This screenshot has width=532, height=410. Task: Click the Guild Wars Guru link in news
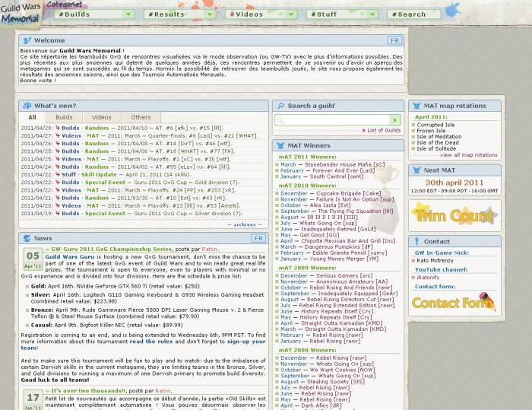(70, 257)
